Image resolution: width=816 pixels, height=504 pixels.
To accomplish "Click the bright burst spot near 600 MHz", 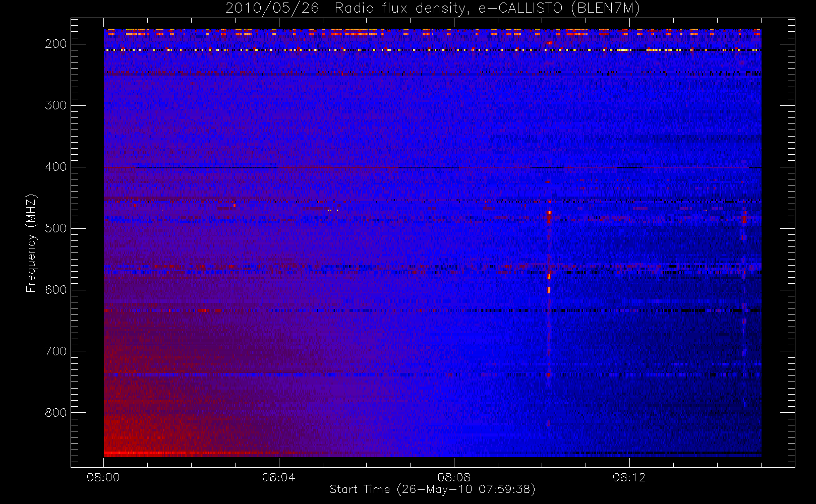I will pyautogui.click(x=549, y=290).
